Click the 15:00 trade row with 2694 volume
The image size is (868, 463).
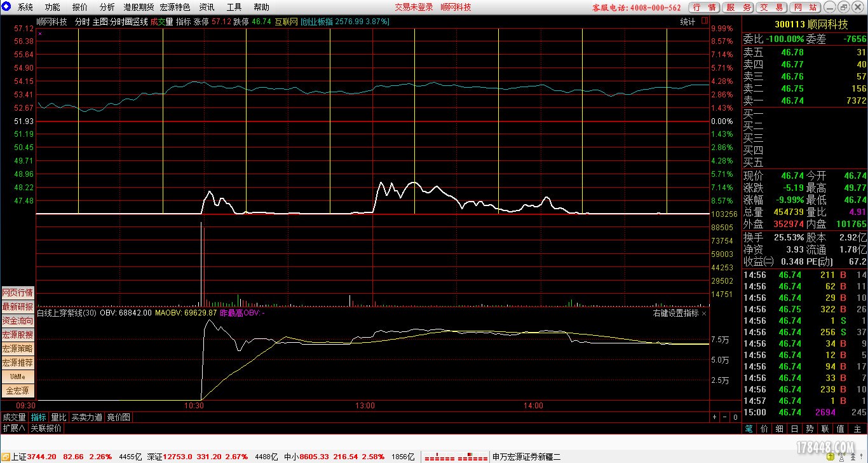(805, 412)
